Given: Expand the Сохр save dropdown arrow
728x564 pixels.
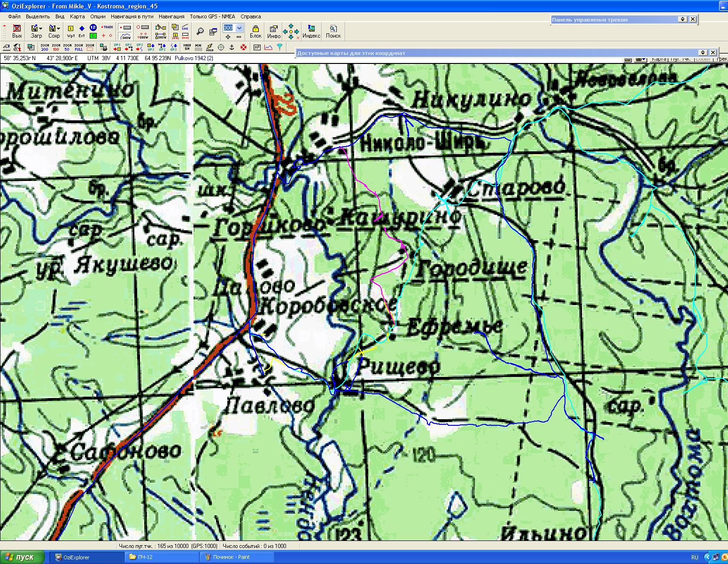Looking at the screenshot, I should (x=58, y=29).
